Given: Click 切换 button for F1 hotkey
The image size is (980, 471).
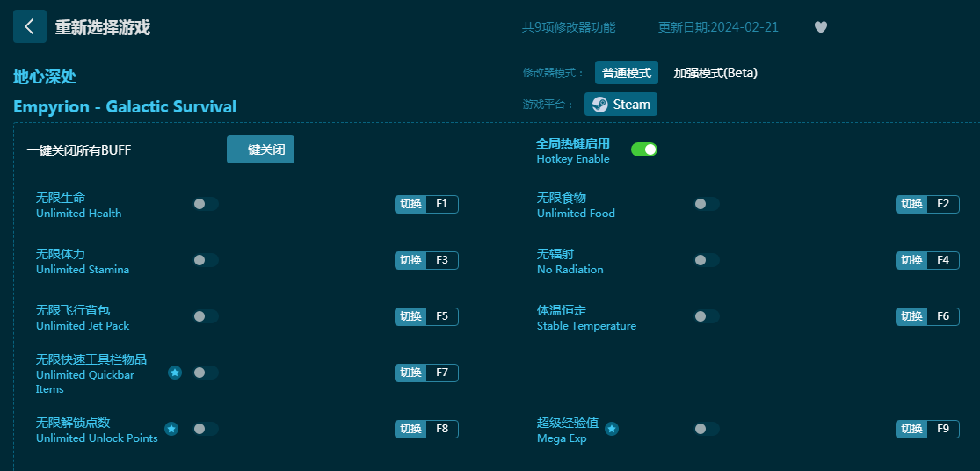Looking at the screenshot, I should click(x=410, y=204).
